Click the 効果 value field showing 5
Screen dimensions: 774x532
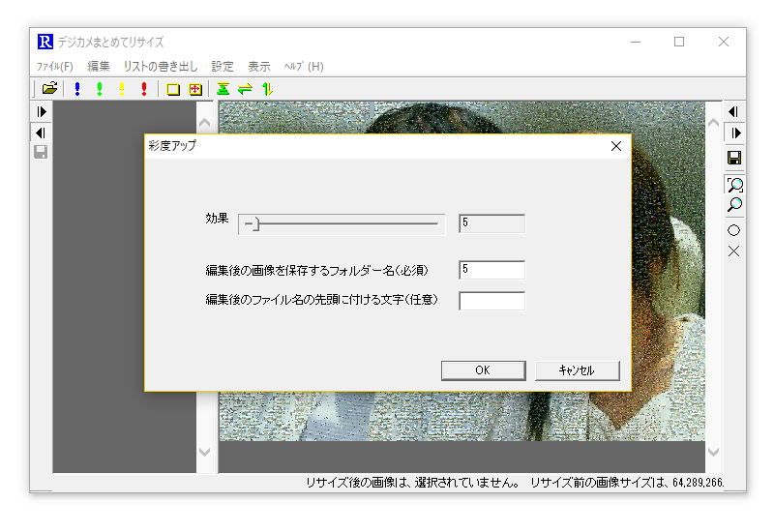pos(492,223)
